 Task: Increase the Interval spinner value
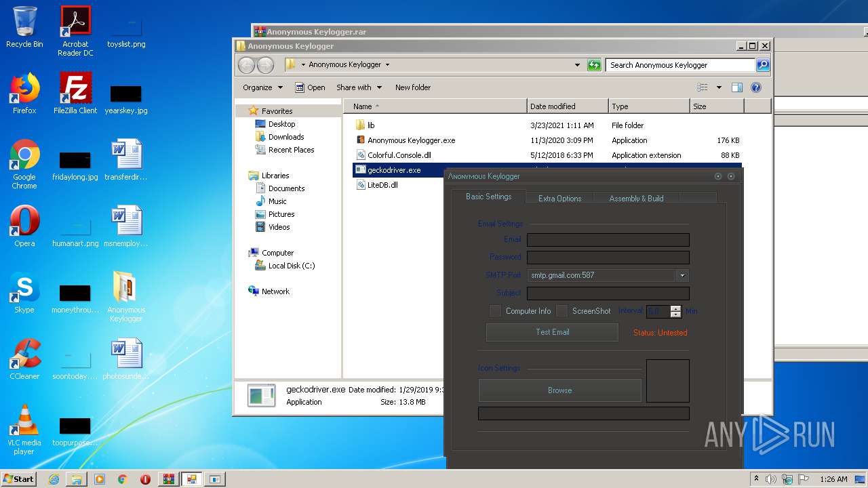[x=675, y=308]
